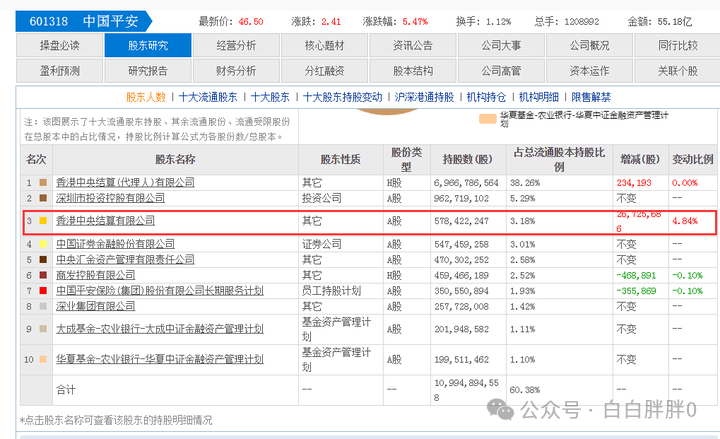Open shareholder 深业集团有限公司 details
Screen dimensions: 720x439
[96, 306]
